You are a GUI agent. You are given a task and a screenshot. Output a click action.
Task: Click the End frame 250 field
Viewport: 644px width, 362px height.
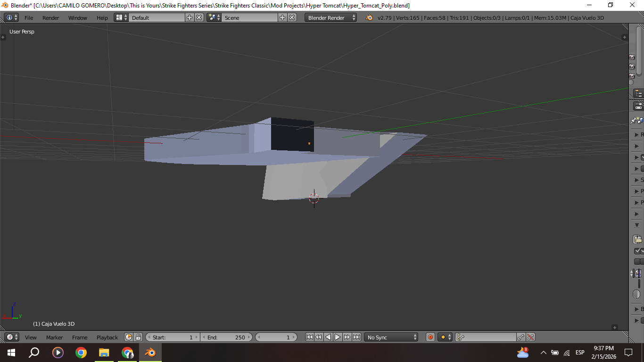click(226, 337)
